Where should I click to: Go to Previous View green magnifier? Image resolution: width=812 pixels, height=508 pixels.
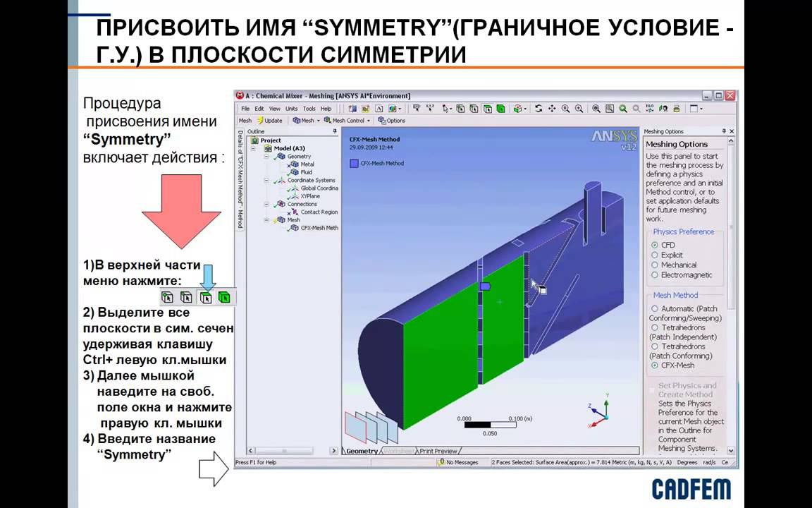pos(623,109)
